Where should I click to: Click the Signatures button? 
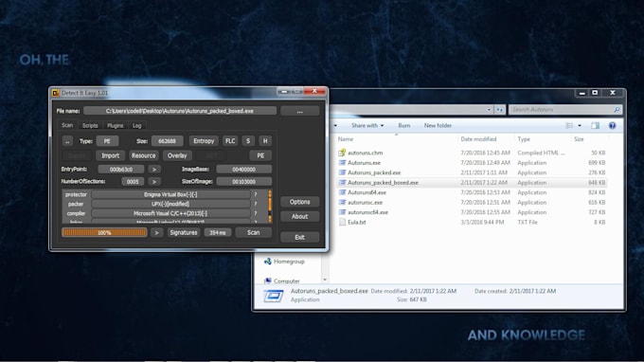click(184, 232)
